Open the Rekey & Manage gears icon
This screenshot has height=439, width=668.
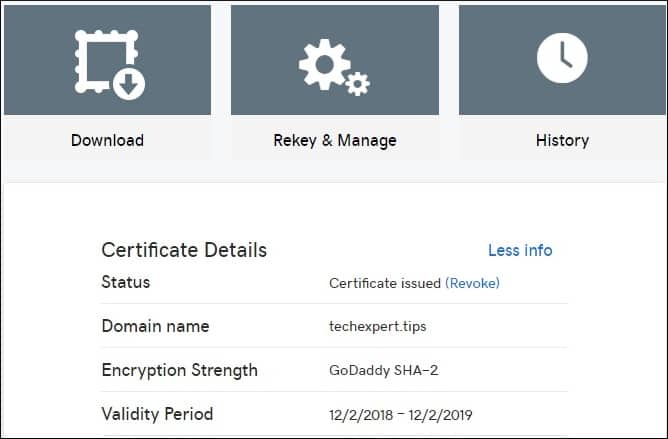[334, 67]
